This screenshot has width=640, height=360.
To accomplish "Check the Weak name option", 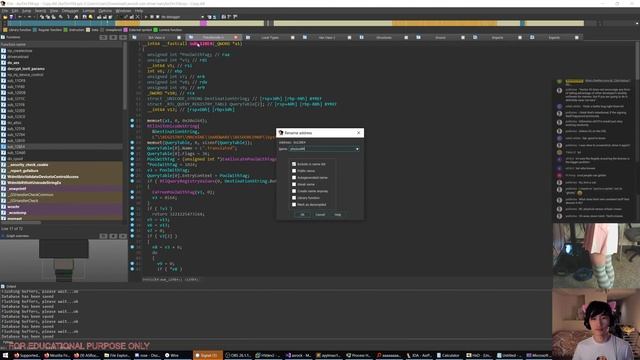I will pyautogui.click(x=294, y=184).
